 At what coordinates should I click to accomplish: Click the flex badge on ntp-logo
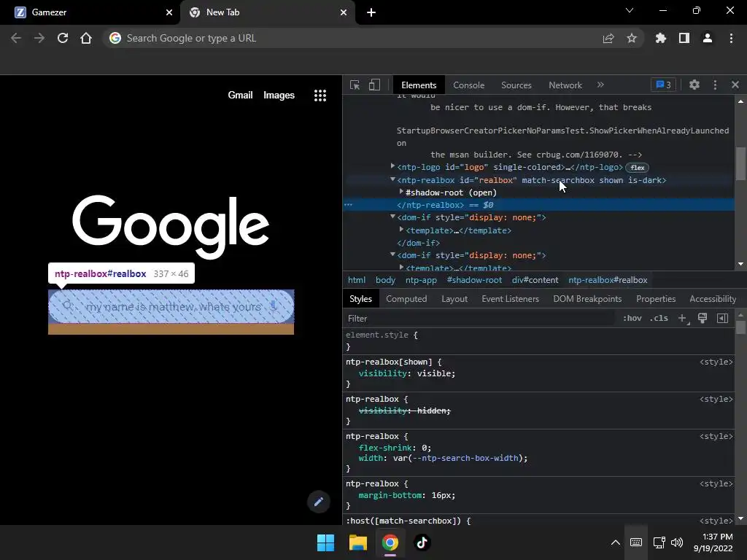[638, 168]
